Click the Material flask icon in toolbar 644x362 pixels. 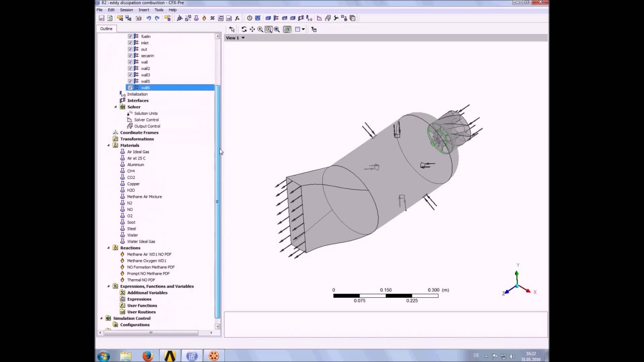coord(196,18)
